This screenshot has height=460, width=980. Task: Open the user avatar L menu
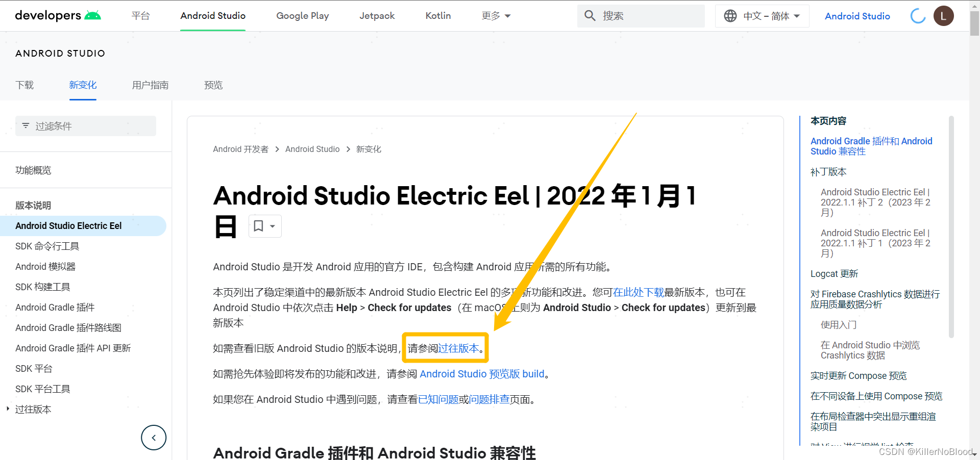[x=943, y=16]
